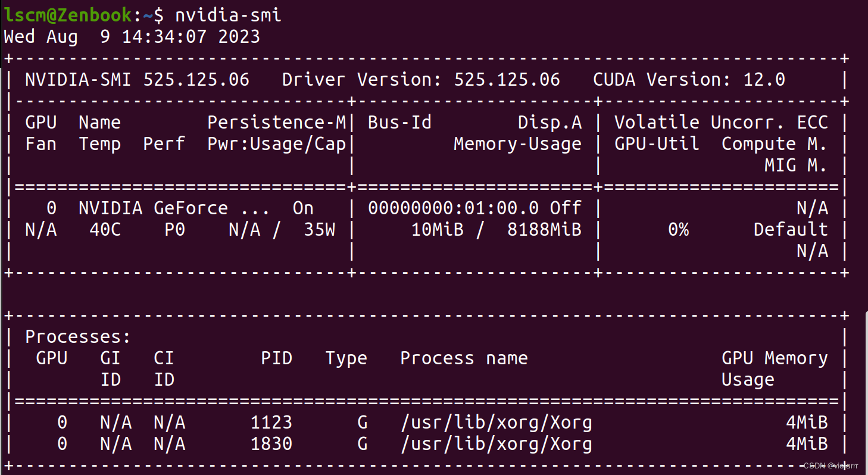
Task: Select the 'GPU-Util' header
Action: (x=657, y=144)
